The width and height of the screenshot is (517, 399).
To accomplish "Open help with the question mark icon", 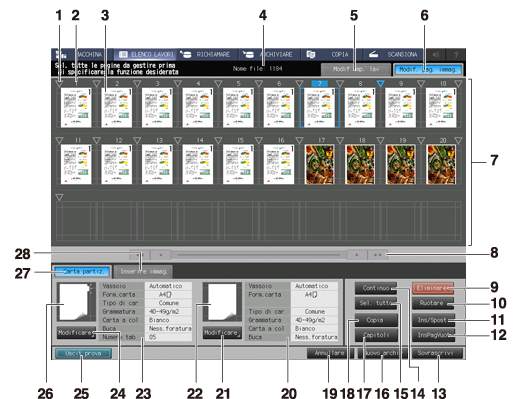I will click(456, 54).
